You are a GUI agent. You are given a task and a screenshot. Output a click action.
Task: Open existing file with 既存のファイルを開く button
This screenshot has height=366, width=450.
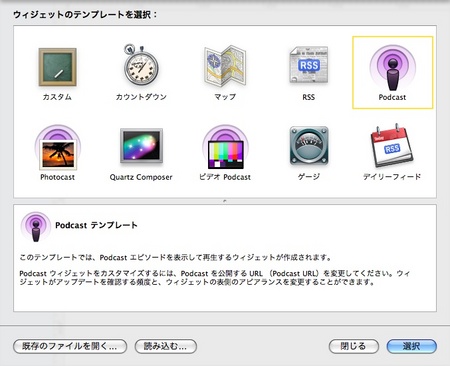pos(70,346)
